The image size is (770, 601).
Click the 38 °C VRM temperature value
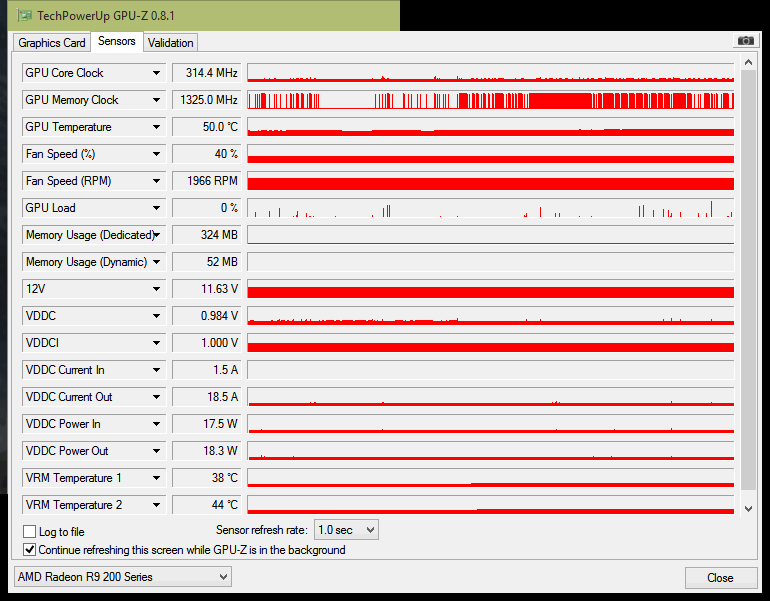tap(207, 478)
